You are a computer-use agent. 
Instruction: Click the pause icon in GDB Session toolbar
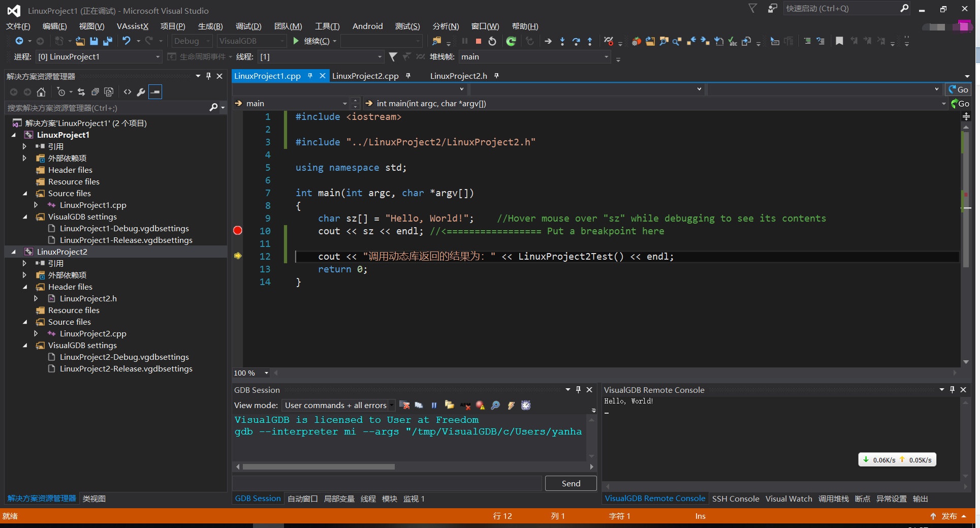click(434, 405)
